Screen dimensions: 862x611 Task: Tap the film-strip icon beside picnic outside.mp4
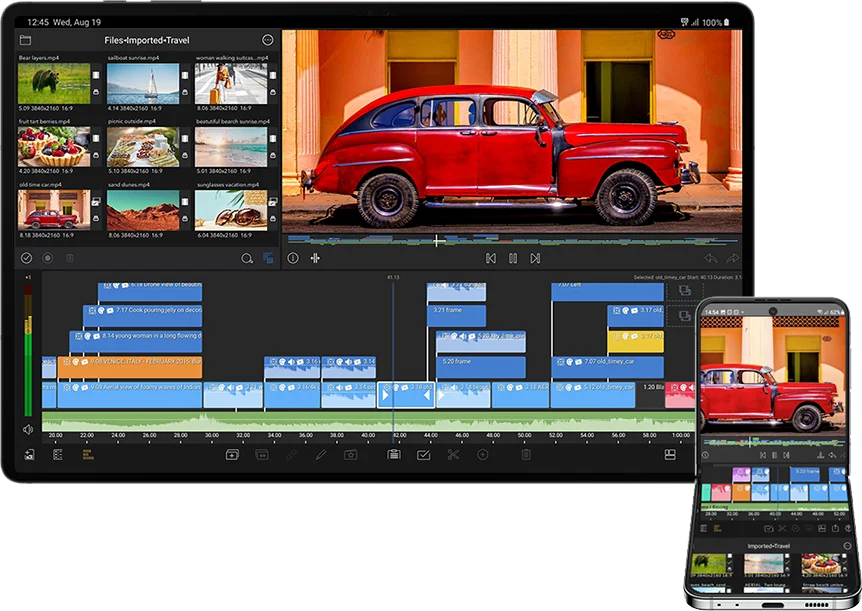185,139
